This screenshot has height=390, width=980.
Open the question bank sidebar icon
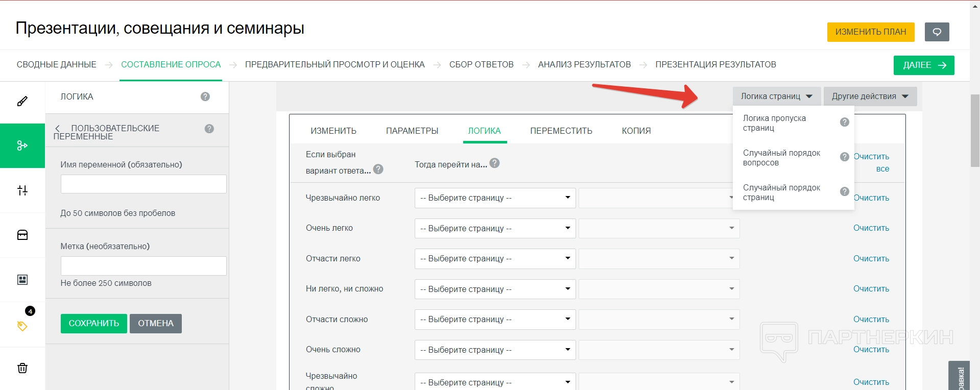(x=22, y=235)
